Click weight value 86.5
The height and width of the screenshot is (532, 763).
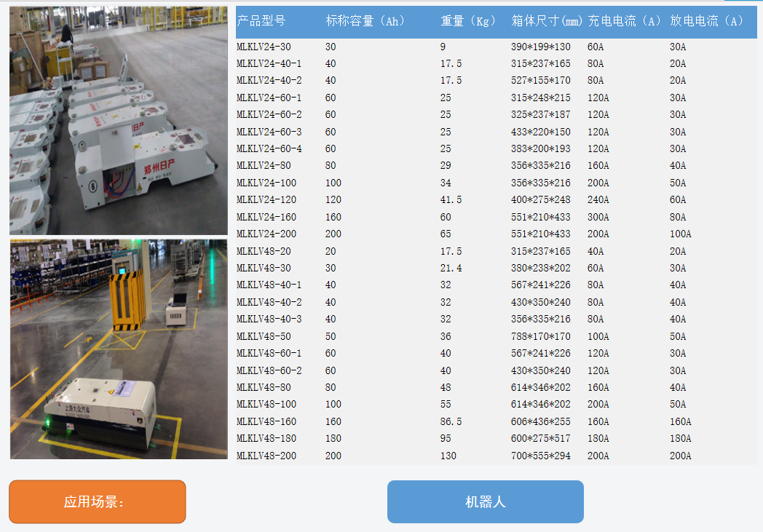451,421
